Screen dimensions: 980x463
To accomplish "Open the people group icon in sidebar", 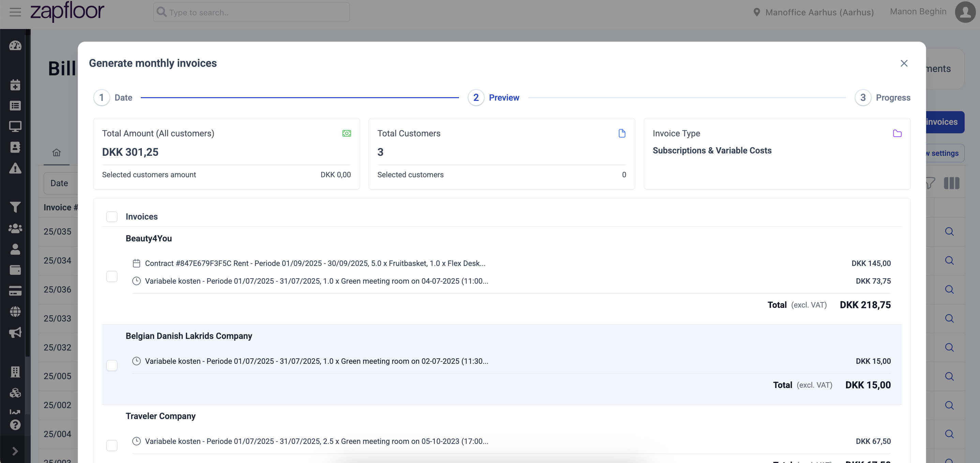I will (x=15, y=228).
